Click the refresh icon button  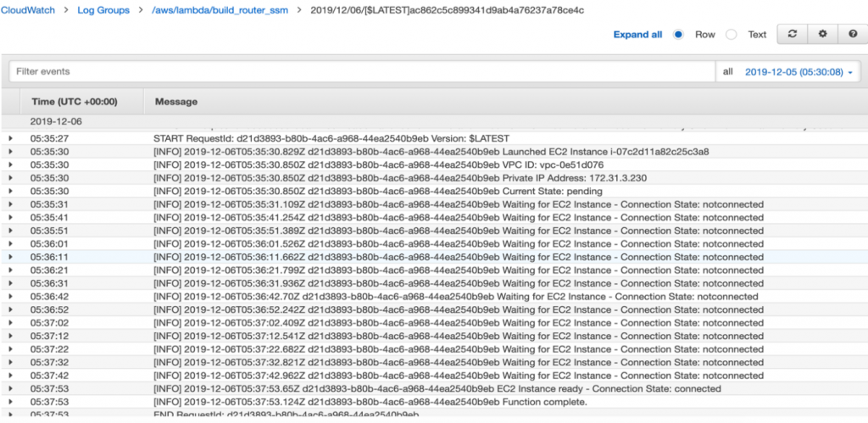coord(793,34)
